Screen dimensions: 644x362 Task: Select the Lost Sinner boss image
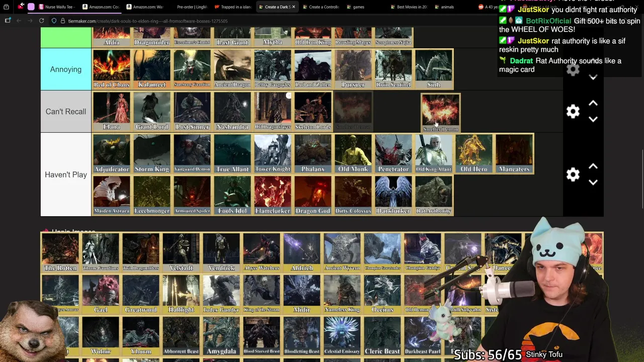[x=192, y=112]
